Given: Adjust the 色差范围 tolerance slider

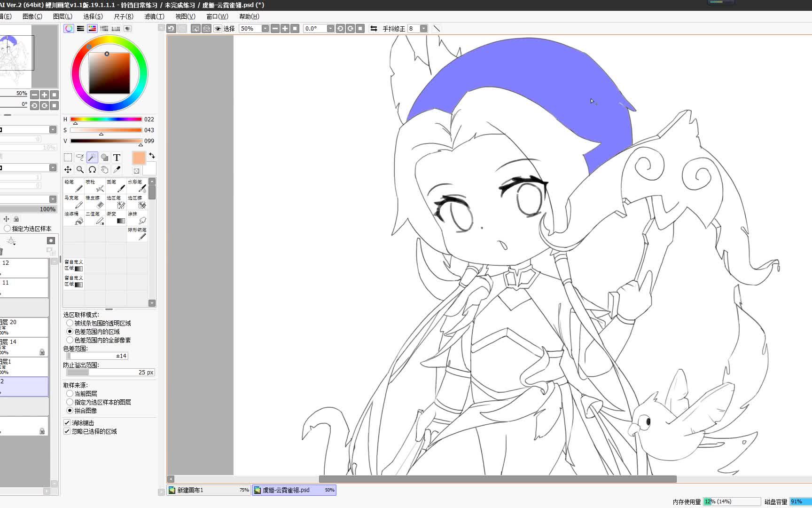Looking at the screenshot, I should pos(97,356).
